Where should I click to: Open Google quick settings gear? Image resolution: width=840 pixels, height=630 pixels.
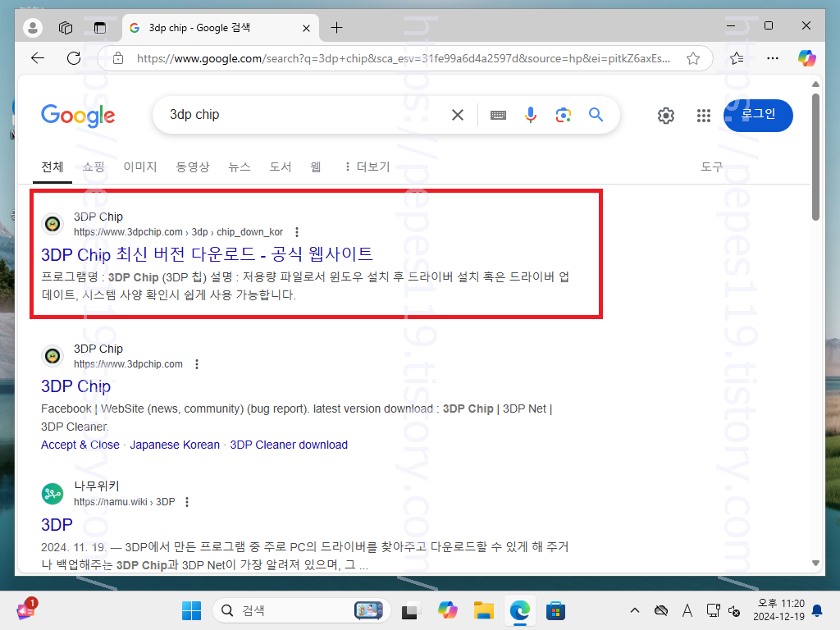click(x=666, y=115)
